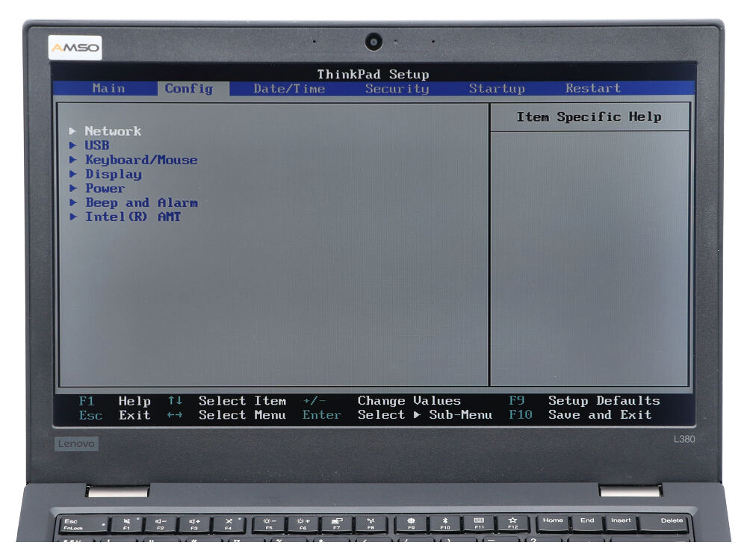This screenshot has height=560, width=747.
Task: Click the Esc Exit hint
Action: (x=114, y=415)
